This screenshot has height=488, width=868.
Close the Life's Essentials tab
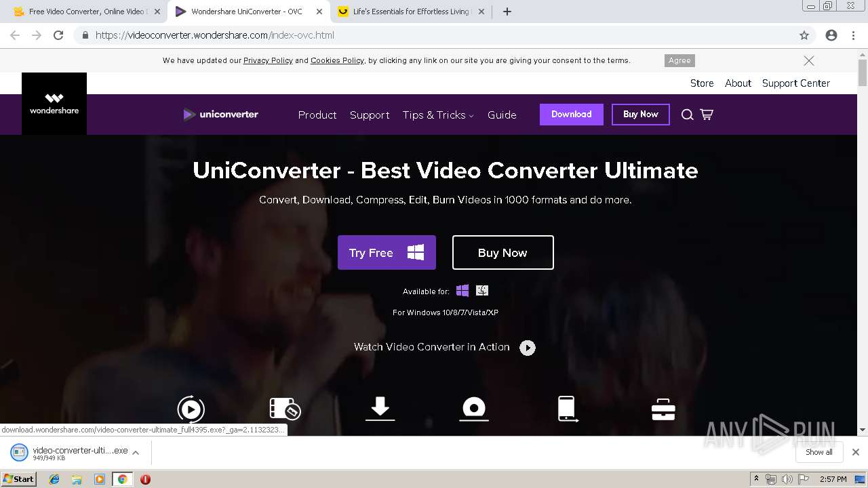(x=481, y=12)
